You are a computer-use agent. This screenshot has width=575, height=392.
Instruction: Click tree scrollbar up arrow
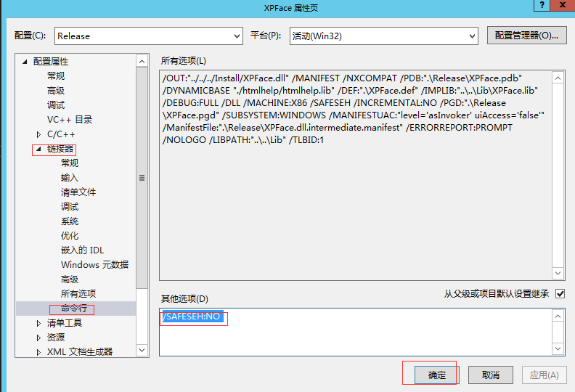142,61
